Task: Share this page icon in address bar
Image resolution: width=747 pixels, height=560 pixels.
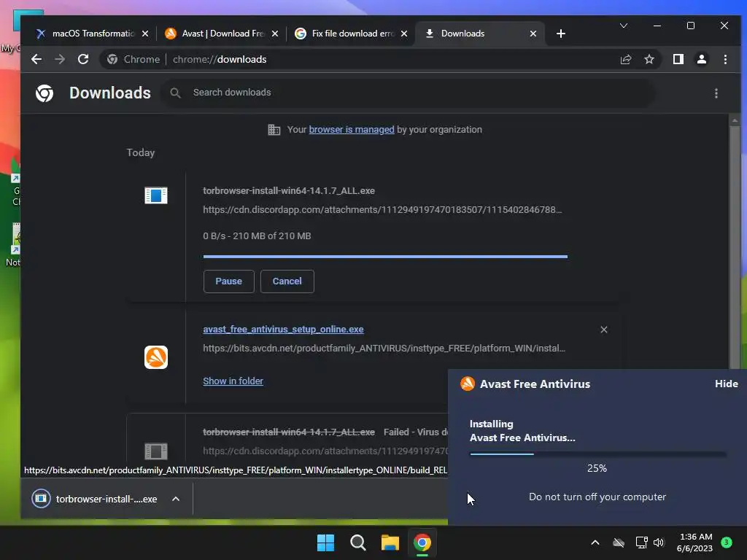Action: (x=625, y=59)
